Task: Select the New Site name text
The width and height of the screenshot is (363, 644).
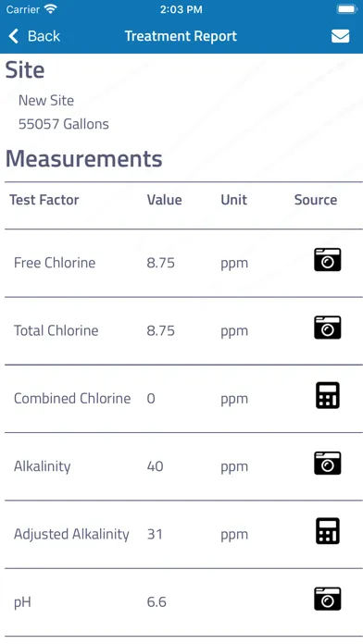Action: 46,100
